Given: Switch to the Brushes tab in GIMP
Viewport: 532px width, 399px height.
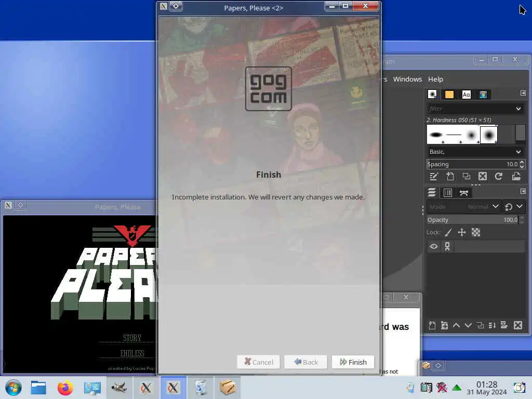Looking at the screenshot, I should (x=432, y=95).
